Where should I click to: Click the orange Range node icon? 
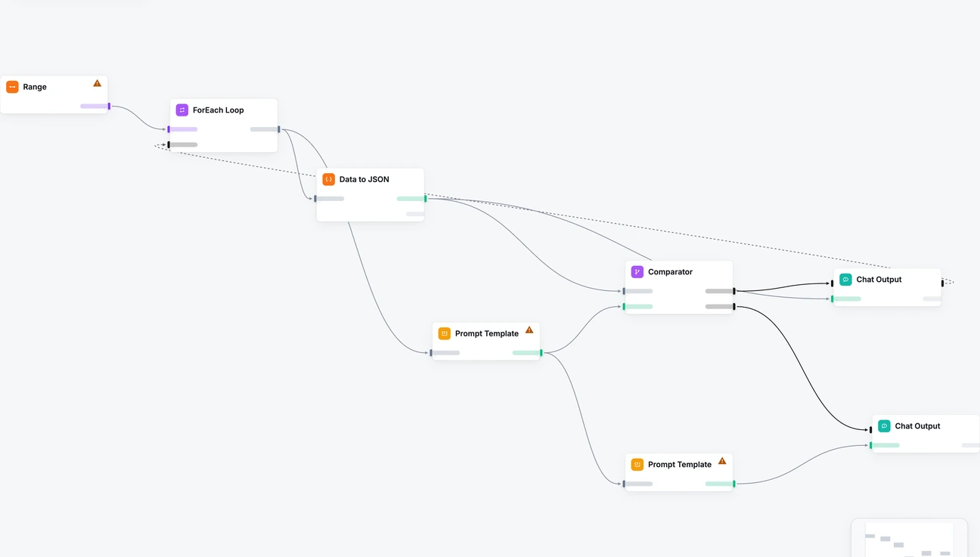[x=12, y=87]
